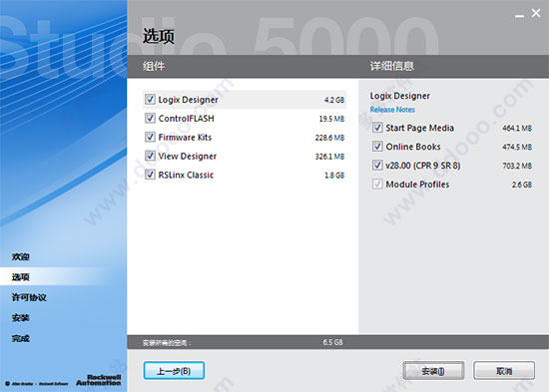Select the 选项 step in sidebar
The width and height of the screenshot is (549, 392).
tap(21, 277)
